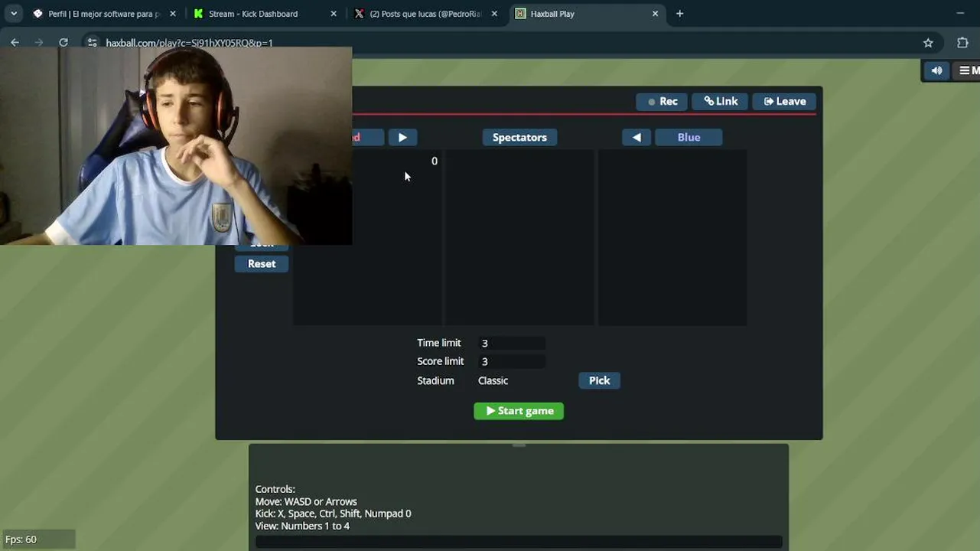Focus the chat input bar
Image resolution: width=980 pixels, height=551 pixels.
point(519,542)
